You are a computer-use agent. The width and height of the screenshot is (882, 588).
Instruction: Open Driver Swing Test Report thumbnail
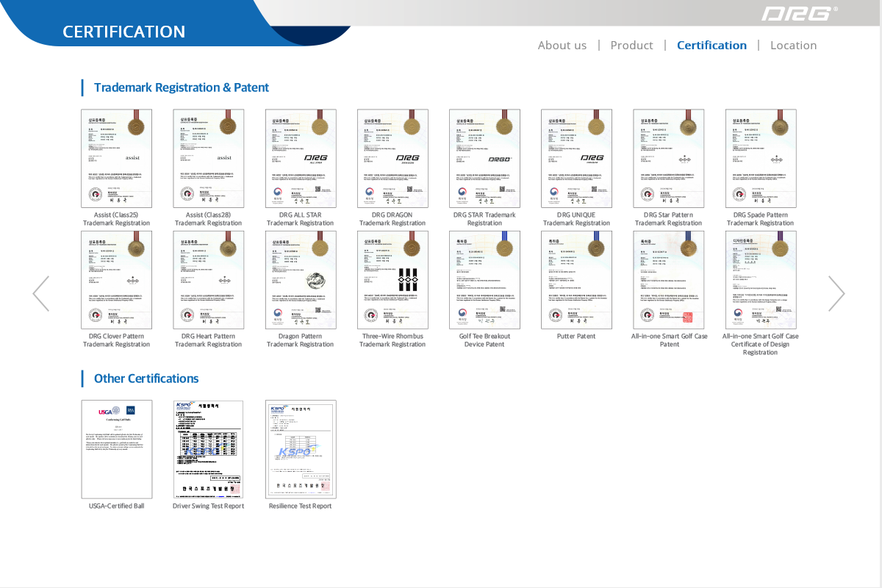[x=209, y=450]
